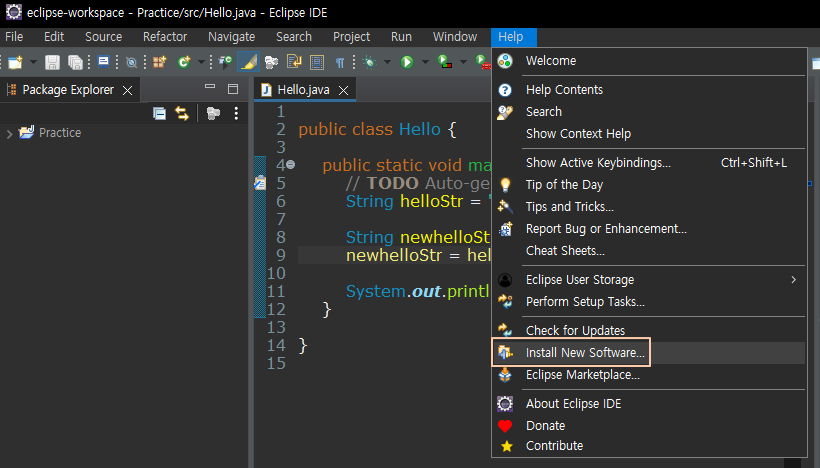Click the Run green play icon

tap(407, 62)
